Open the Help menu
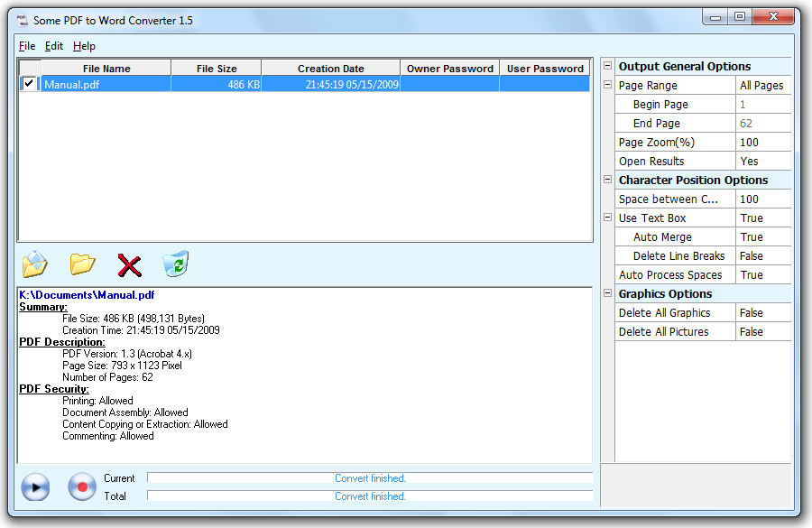The height and width of the screenshot is (528, 812). tap(84, 46)
